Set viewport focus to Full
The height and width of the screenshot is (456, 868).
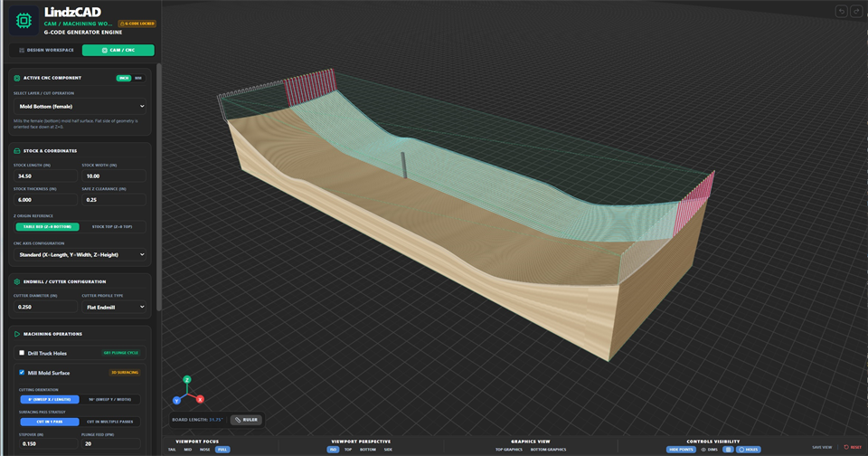point(222,450)
